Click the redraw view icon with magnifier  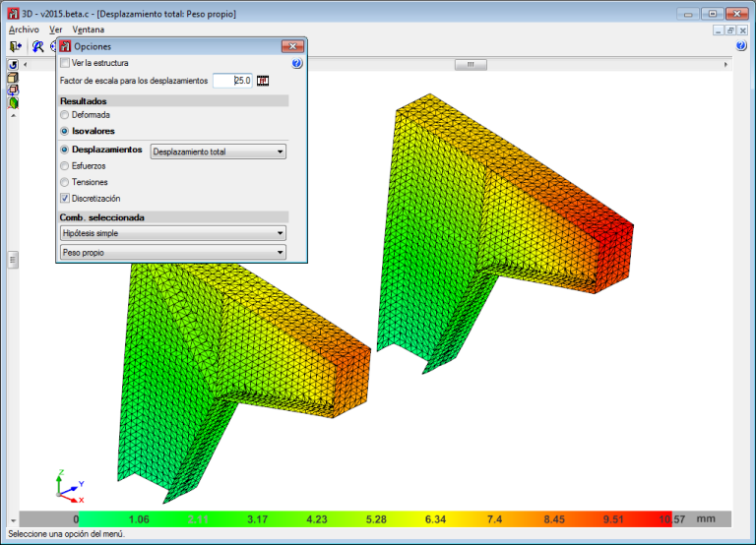pyautogui.click(x=37, y=46)
